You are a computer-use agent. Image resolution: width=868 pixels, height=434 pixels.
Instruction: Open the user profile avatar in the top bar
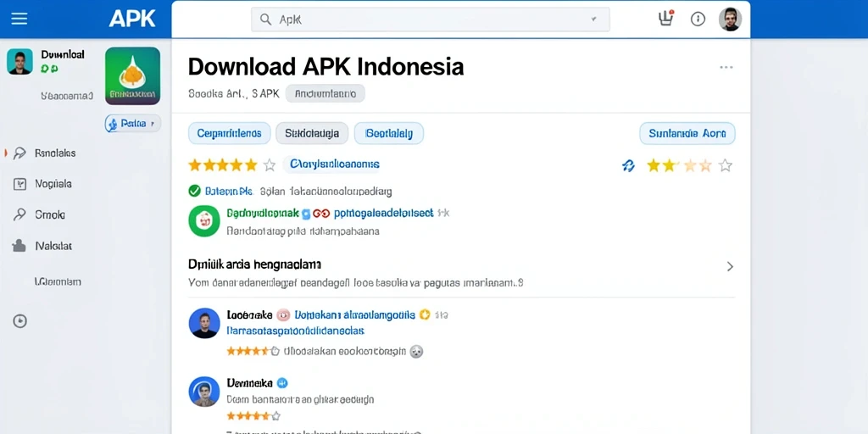click(730, 19)
